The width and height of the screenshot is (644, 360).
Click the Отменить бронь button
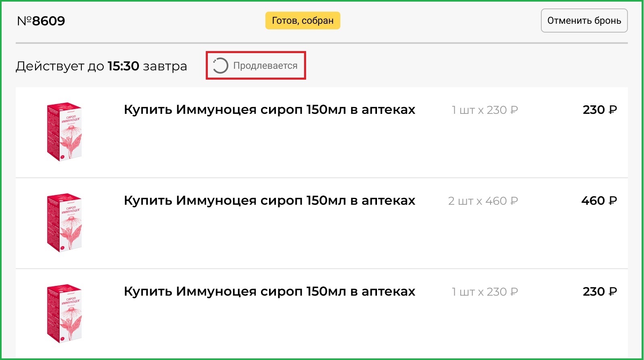point(584,21)
